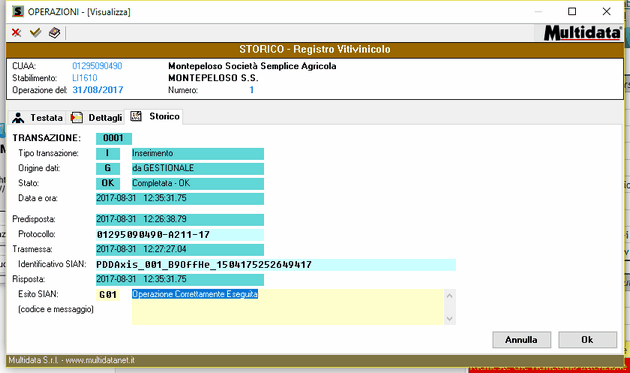Click the Stabilimento code LI1610
Viewport: 630px width, 373px height.
coord(85,78)
